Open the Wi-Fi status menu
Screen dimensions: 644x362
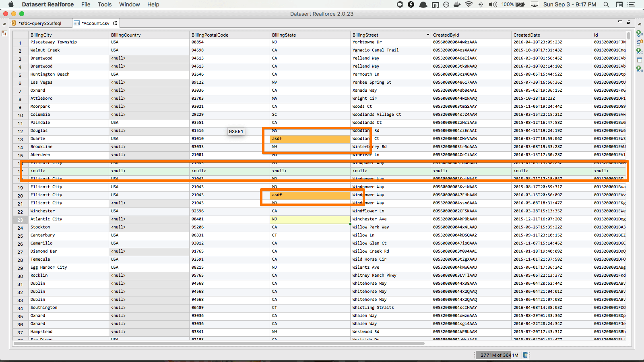[469, 4]
